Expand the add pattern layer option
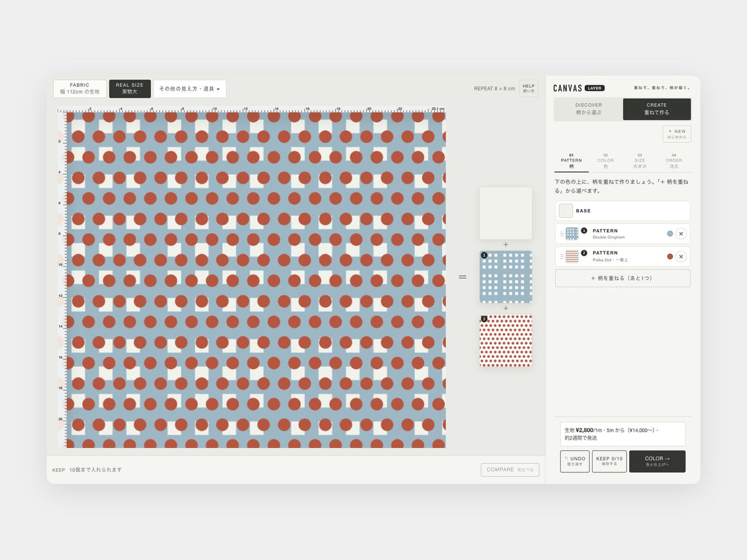Screen dimensions: 747x560 point(622,278)
